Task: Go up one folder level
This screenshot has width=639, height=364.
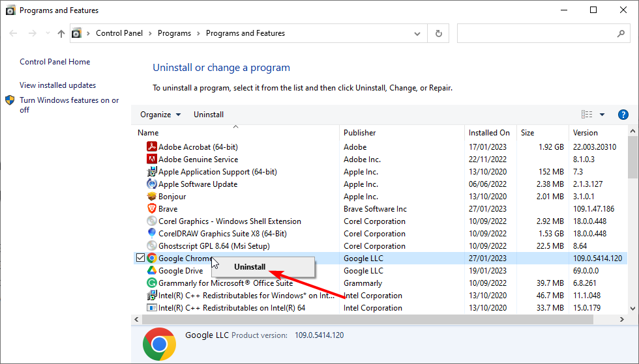Action: [x=61, y=33]
